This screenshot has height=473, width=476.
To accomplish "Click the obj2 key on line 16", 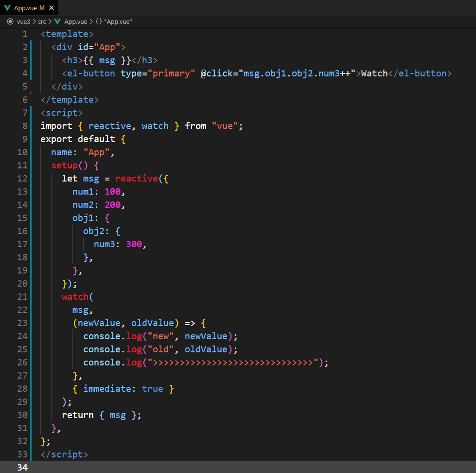I will (x=93, y=231).
